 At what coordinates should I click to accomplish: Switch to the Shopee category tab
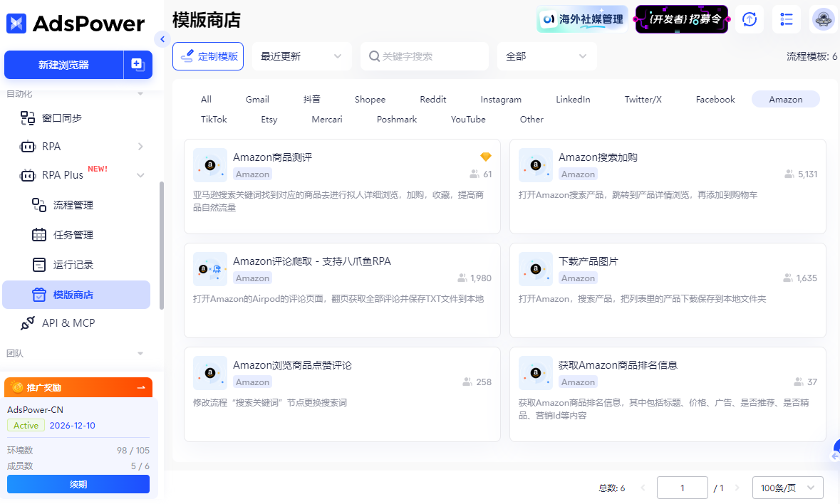[370, 100]
